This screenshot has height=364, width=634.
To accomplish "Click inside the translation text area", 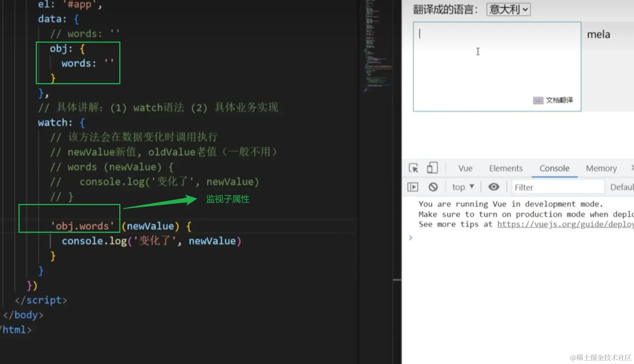I will point(497,67).
